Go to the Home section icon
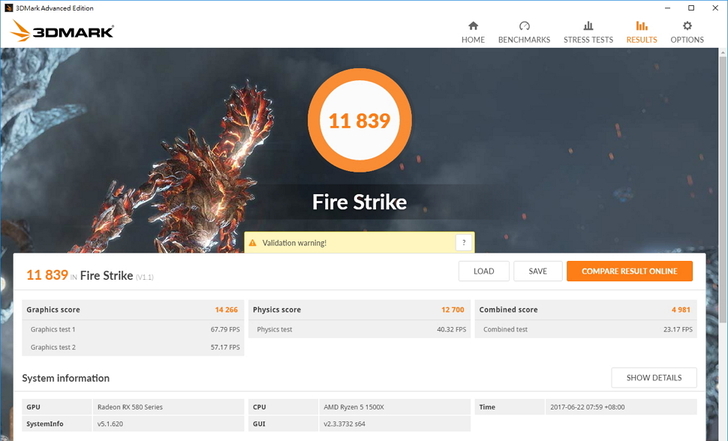728x441 pixels. 473,26
